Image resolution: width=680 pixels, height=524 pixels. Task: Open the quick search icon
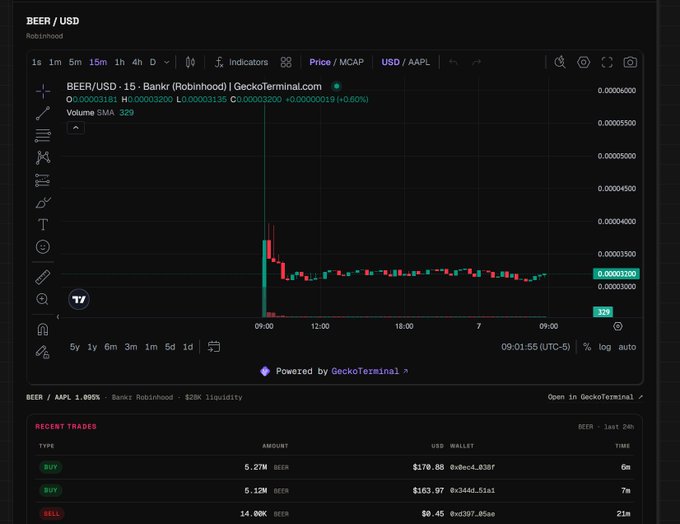[x=560, y=62]
